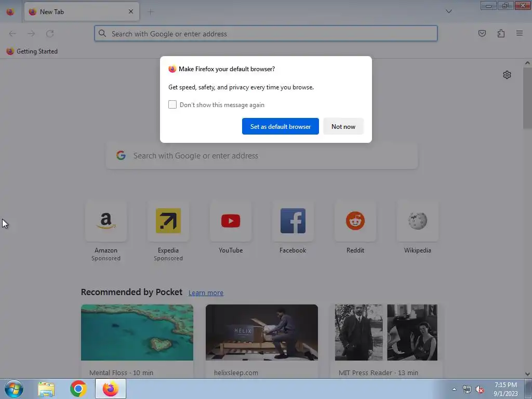532x399 pixels.
Task: Click the Recommended by Pocket heading
Action: tap(131, 292)
